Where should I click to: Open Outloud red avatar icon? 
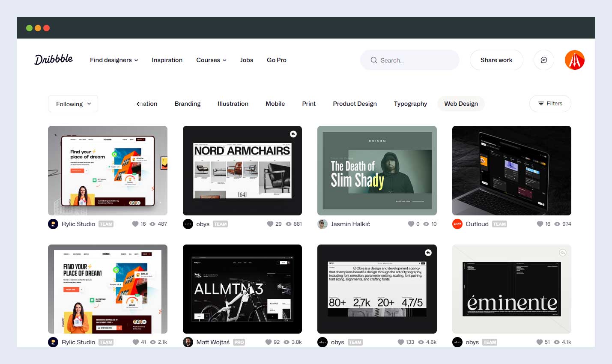pyautogui.click(x=457, y=224)
